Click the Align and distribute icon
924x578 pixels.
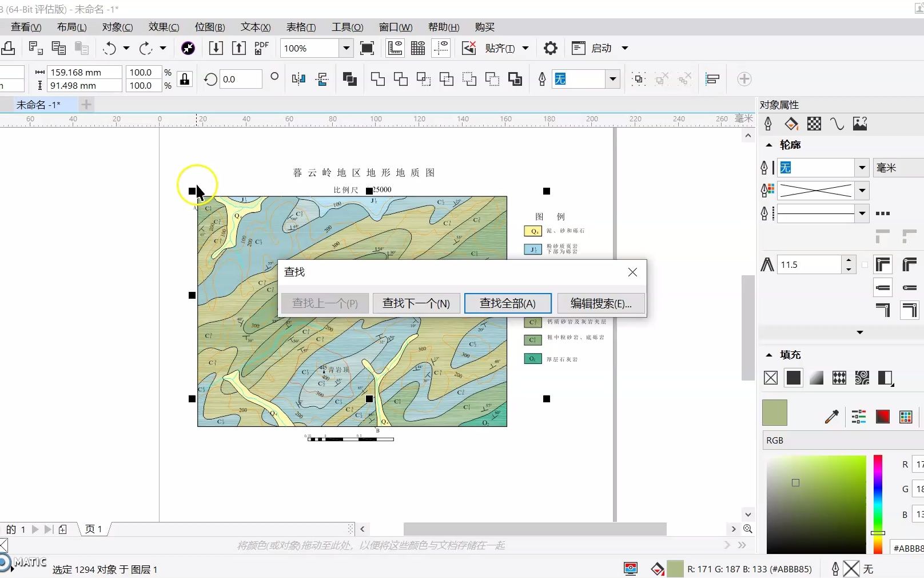click(x=712, y=79)
